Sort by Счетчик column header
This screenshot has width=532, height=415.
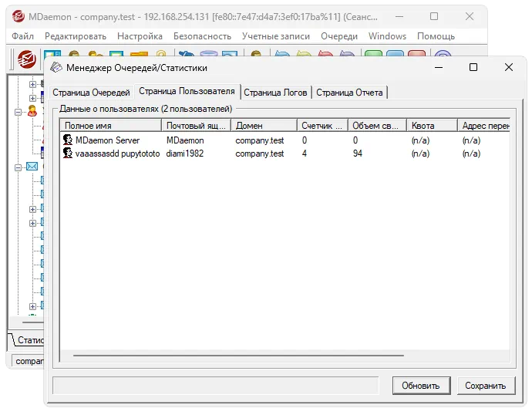322,126
